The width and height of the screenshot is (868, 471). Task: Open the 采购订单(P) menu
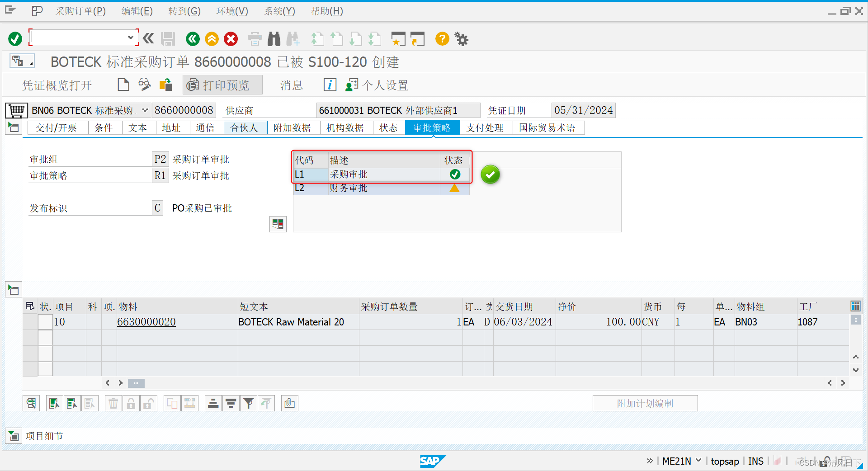click(80, 11)
